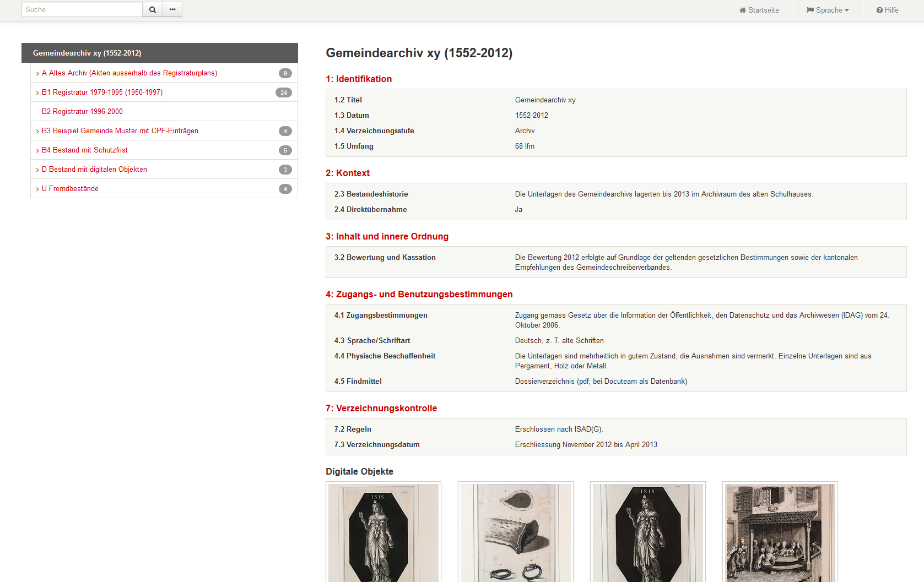Open B3 Beispiel Gemeinde Muster link
The width and height of the screenshot is (924, 582).
coord(120,131)
